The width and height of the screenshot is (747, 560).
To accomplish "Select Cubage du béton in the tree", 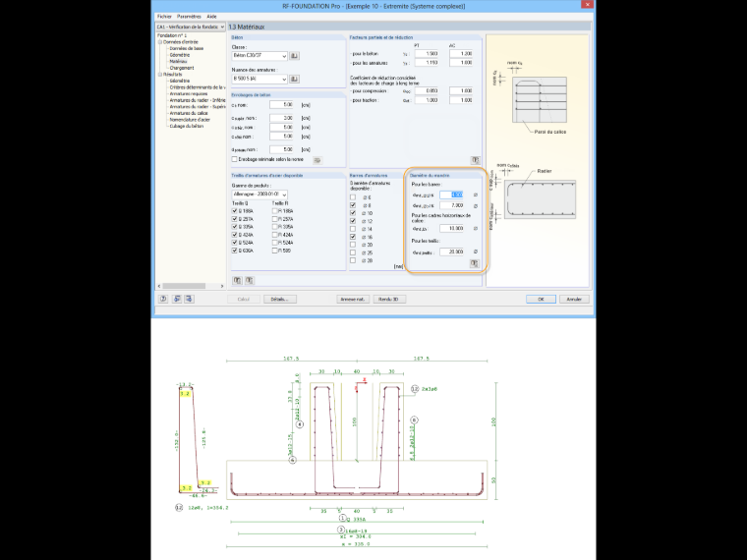I will click(x=187, y=126).
